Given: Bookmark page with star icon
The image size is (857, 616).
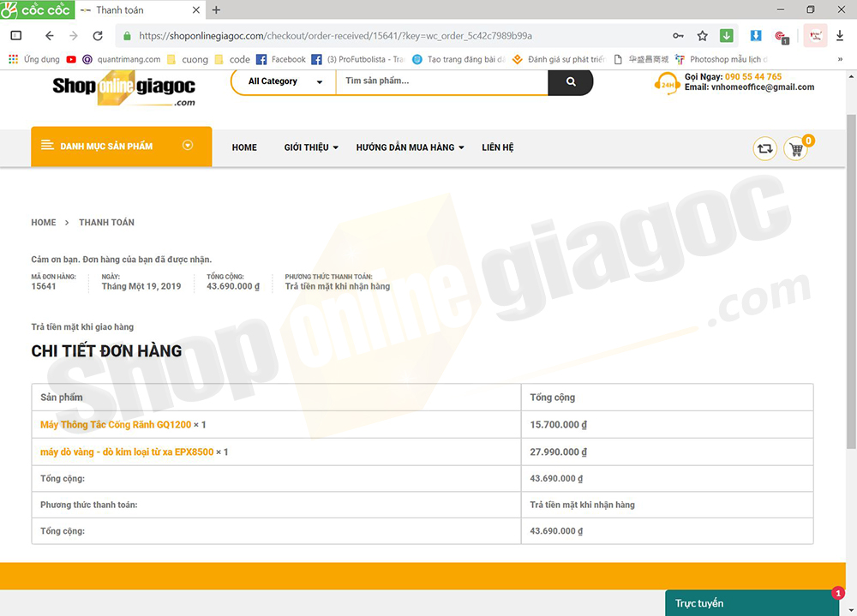Looking at the screenshot, I should (x=702, y=36).
